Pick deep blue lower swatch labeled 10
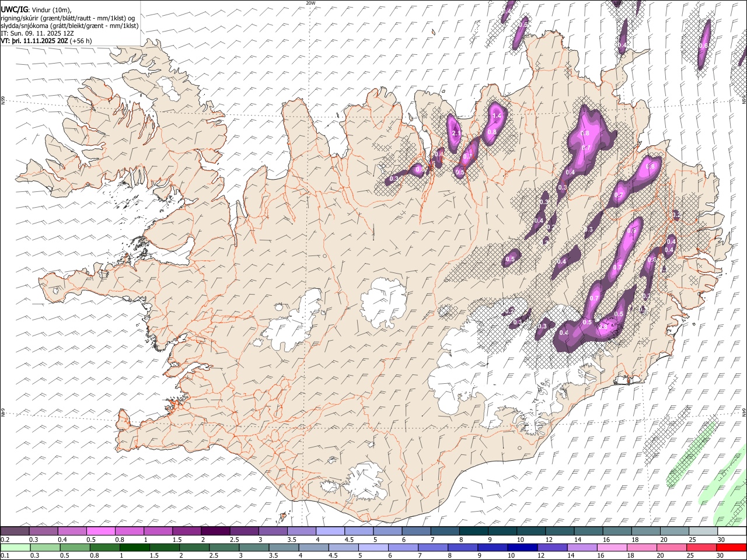The height and width of the screenshot is (560, 747). (x=522, y=547)
